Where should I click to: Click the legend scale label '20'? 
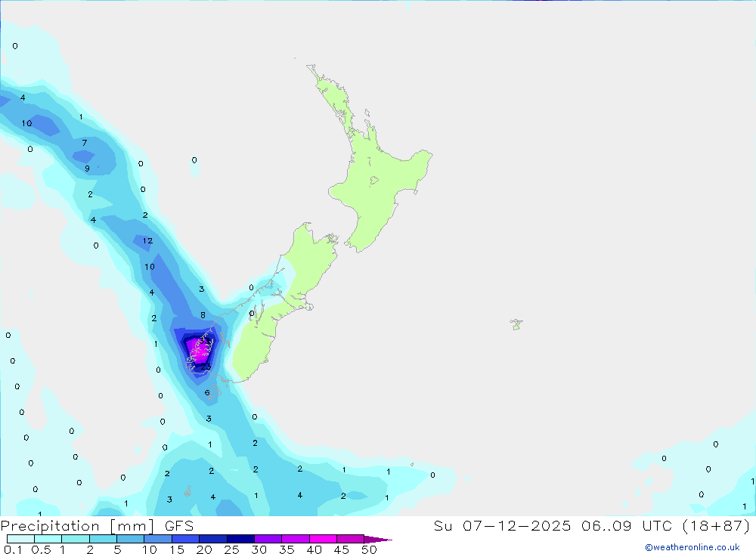point(204,549)
